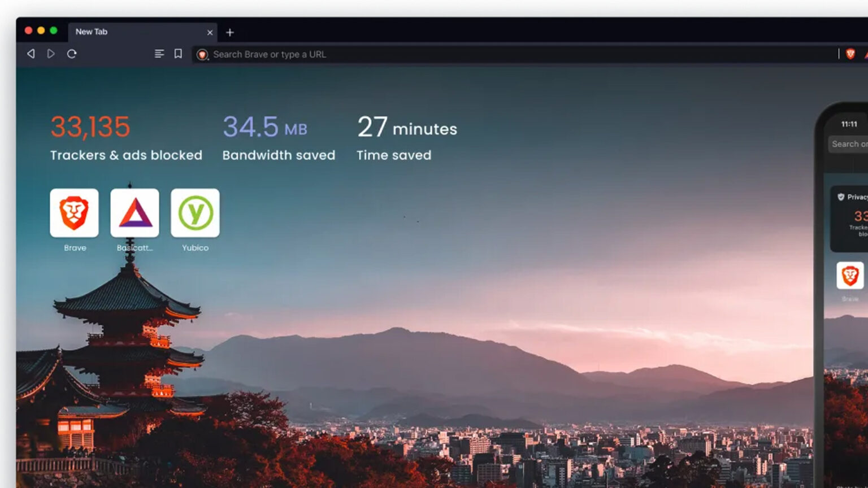Click the forward navigation arrow
This screenshot has width=868, height=488.
click(x=51, y=54)
